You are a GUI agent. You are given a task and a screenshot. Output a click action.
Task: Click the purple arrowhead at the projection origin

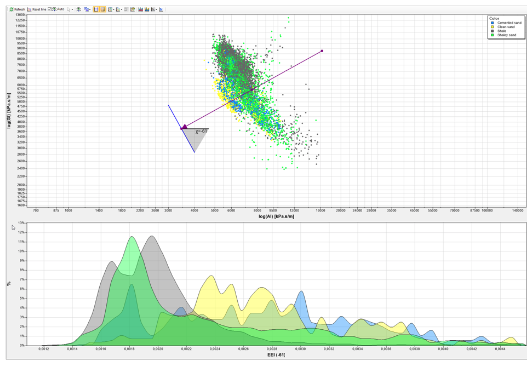[x=184, y=127]
